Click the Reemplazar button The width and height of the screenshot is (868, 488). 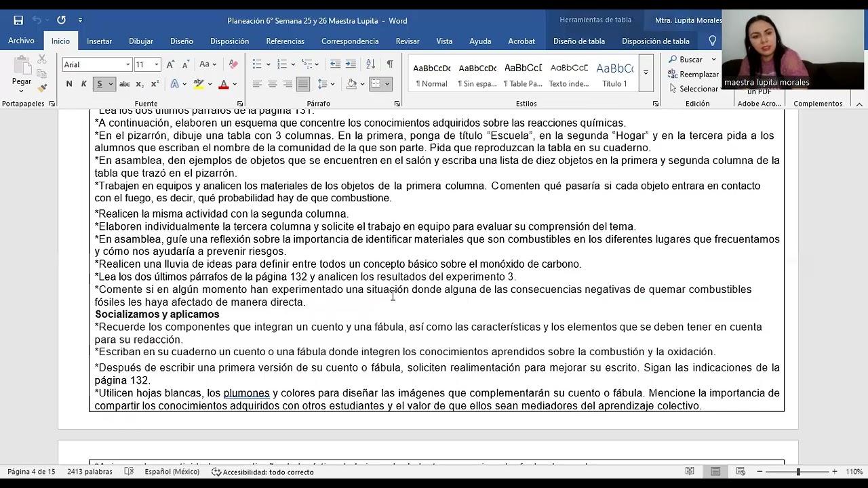pos(694,74)
